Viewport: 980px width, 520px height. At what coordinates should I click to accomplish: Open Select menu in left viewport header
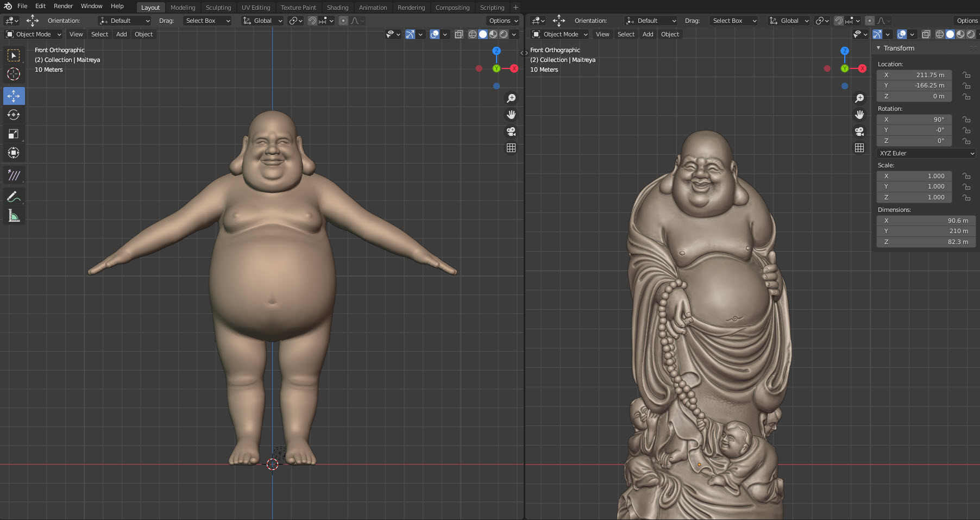99,34
